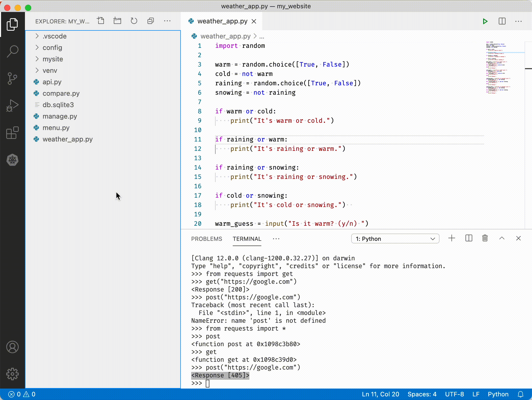Open the '1: Python' terminal selector dropdown
This screenshot has height=400, width=532.
pyautogui.click(x=395, y=238)
